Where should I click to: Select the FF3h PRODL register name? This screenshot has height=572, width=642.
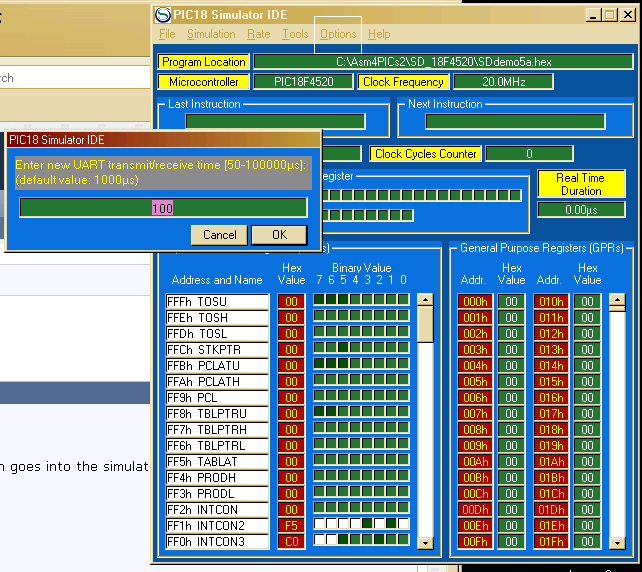217,493
